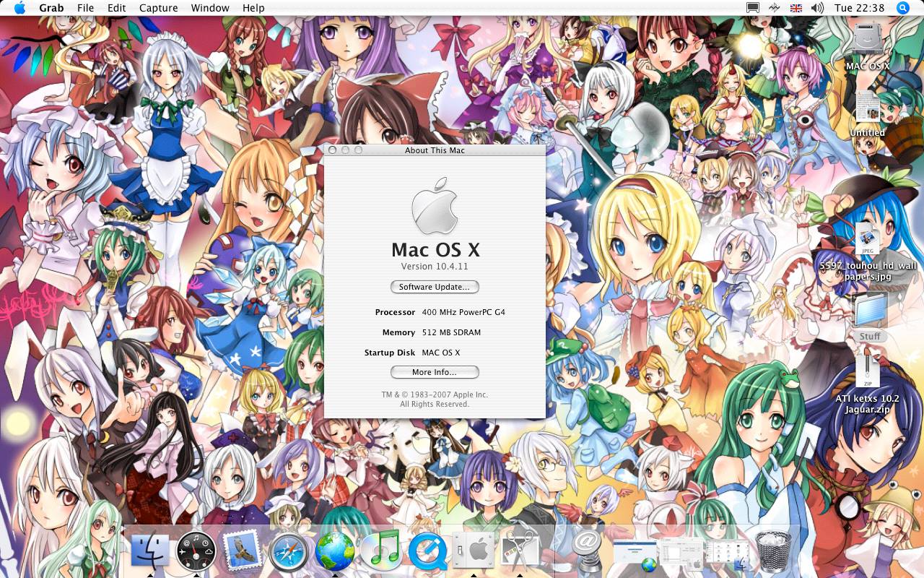The height and width of the screenshot is (578, 924).
Task: Open Finder from the Dock
Action: point(150,552)
